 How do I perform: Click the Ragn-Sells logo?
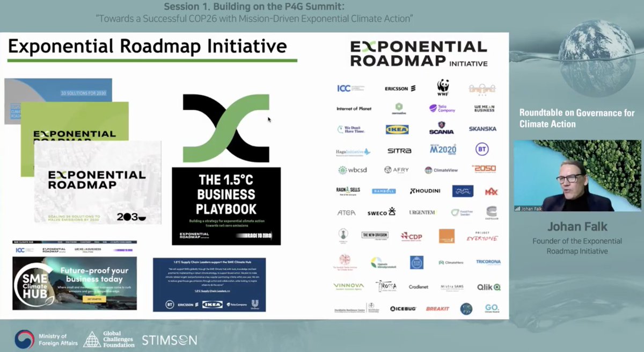[349, 191]
